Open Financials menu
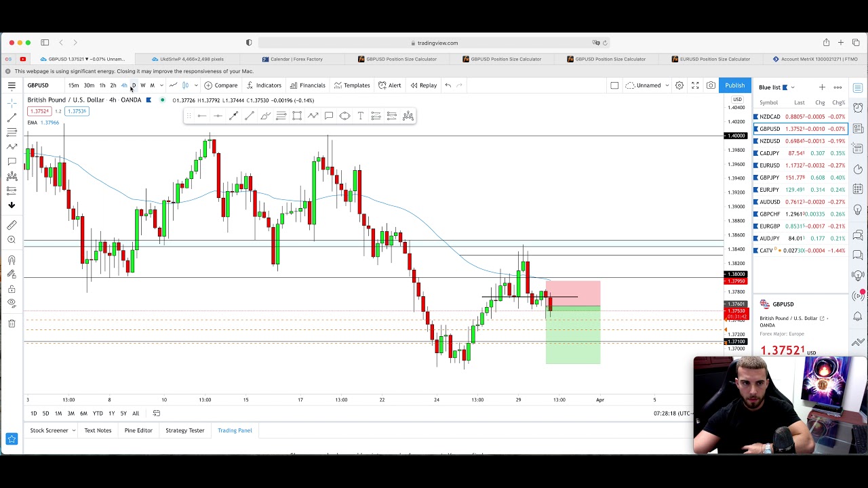Viewport: 868px width, 488px height. (x=308, y=85)
